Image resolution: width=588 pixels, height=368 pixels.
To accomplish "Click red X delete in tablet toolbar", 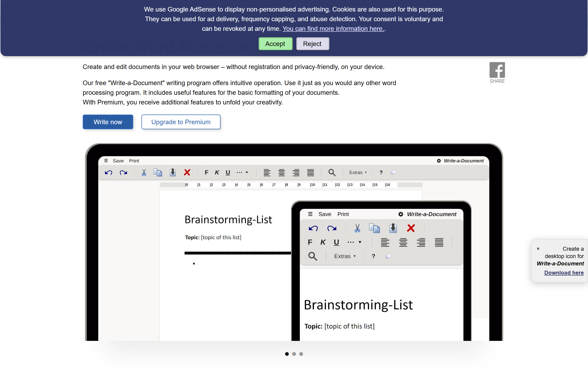I will 411,228.
